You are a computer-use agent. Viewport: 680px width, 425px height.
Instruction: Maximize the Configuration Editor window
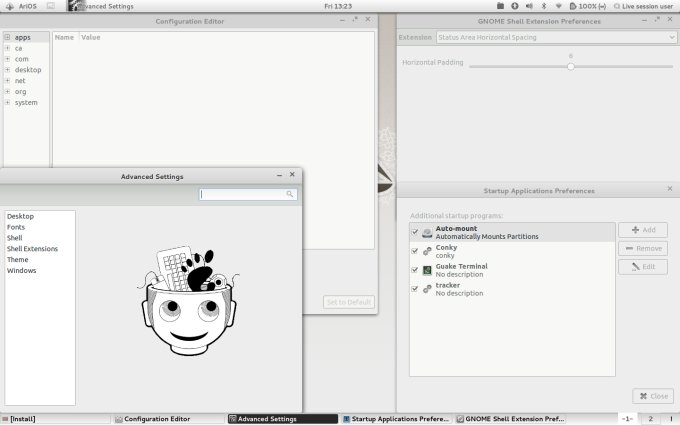click(x=355, y=20)
